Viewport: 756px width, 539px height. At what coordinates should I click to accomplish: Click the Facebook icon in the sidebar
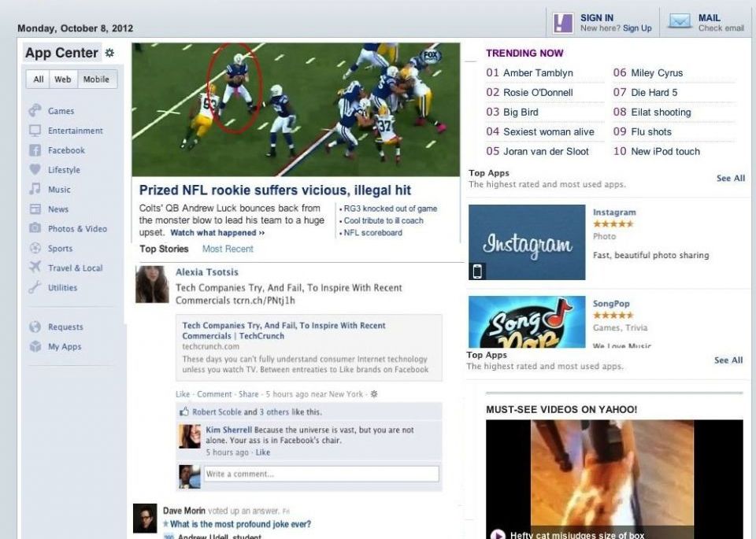35,150
